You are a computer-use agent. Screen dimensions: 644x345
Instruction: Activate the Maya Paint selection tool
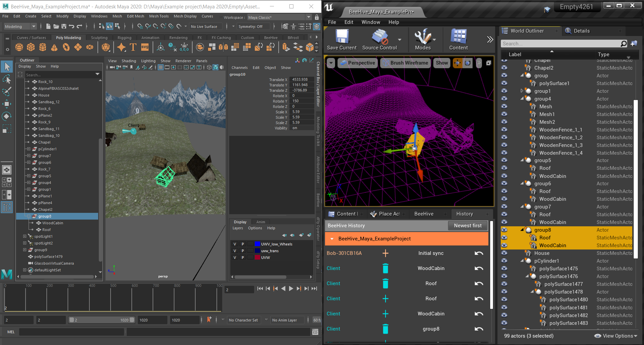click(7, 91)
